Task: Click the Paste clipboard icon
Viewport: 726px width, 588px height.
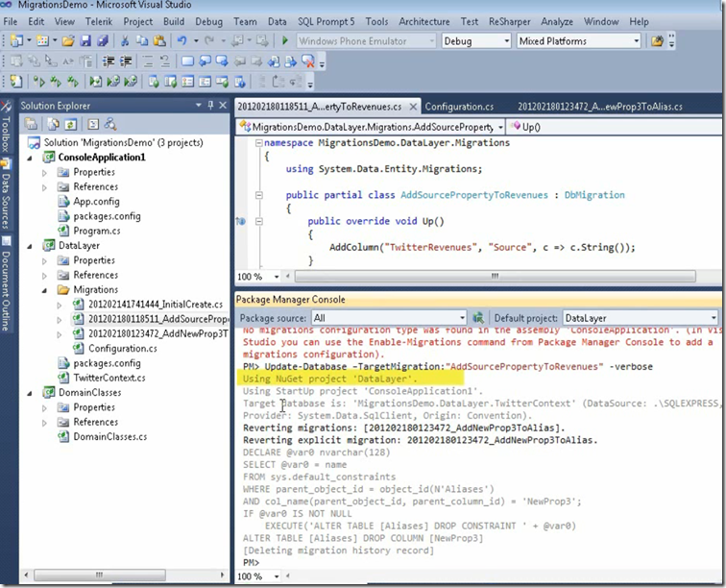Action: coord(159,40)
